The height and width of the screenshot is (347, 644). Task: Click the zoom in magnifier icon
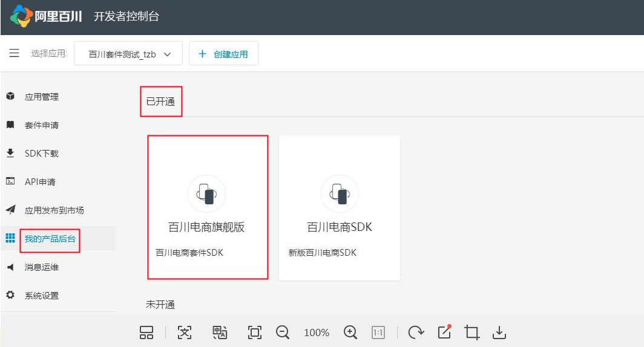click(350, 332)
